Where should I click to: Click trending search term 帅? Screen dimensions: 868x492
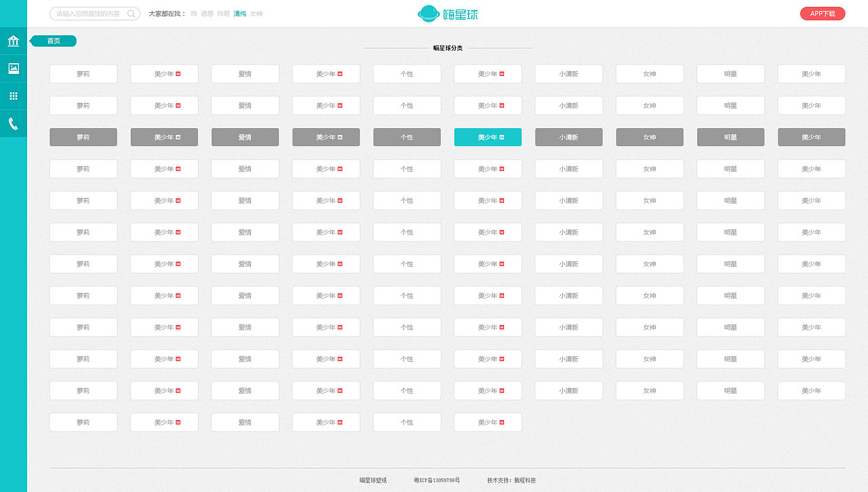coord(194,14)
